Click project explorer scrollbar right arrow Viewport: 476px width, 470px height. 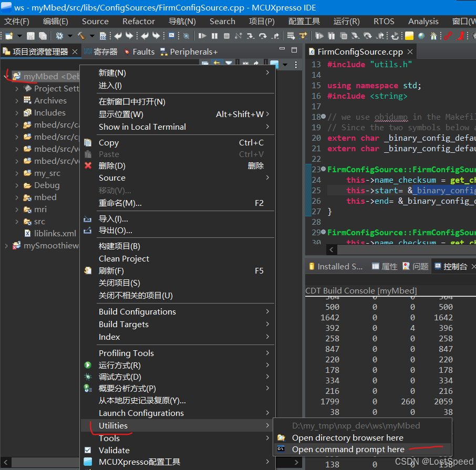tap(296, 463)
